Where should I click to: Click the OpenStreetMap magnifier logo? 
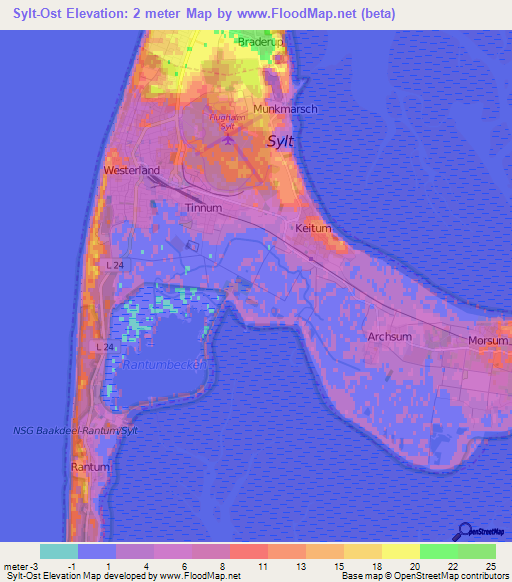(478, 532)
